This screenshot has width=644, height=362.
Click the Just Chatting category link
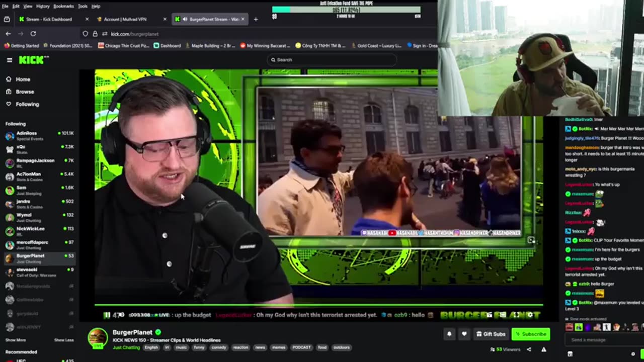click(x=126, y=347)
